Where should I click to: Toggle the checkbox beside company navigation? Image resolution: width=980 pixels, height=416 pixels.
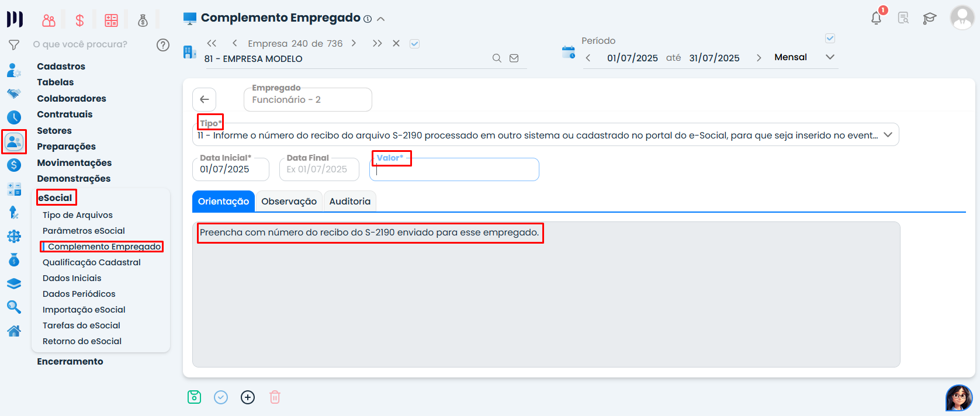point(415,44)
